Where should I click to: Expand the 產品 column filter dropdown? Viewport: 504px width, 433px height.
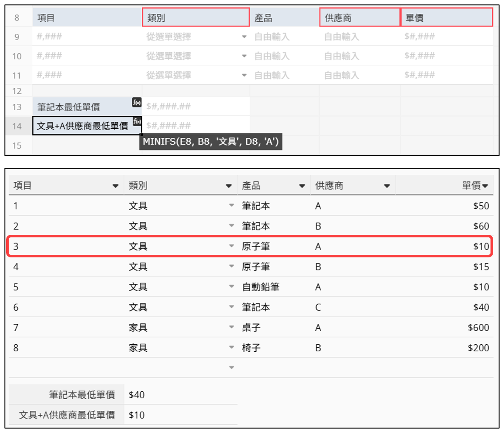(x=302, y=186)
